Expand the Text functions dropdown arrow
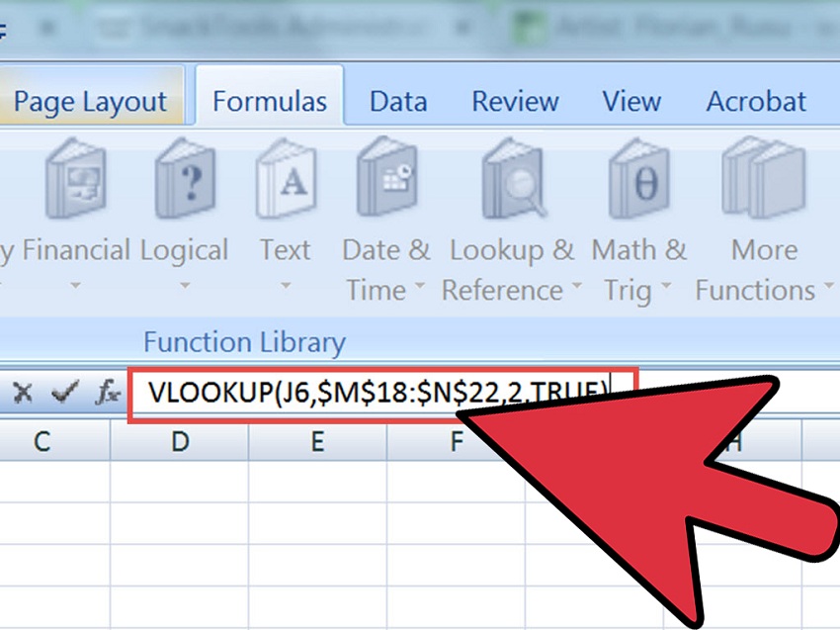840x630 pixels. [x=286, y=285]
